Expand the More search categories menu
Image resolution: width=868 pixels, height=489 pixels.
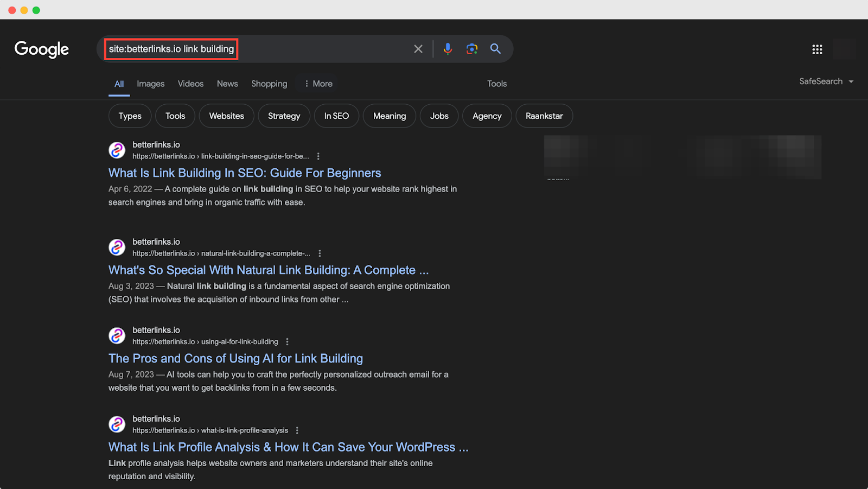point(317,83)
